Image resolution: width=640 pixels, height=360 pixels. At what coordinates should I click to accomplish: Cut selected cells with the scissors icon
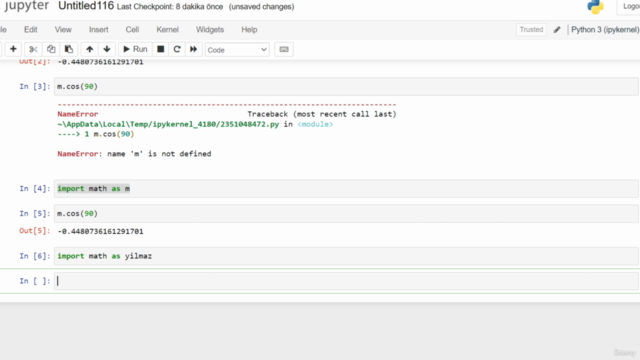coord(33,49)
